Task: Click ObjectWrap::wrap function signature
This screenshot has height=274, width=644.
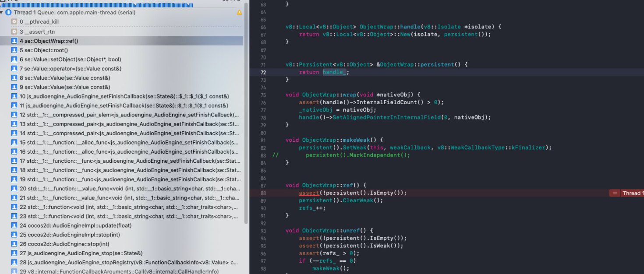Action: click(x=353, y=95)
